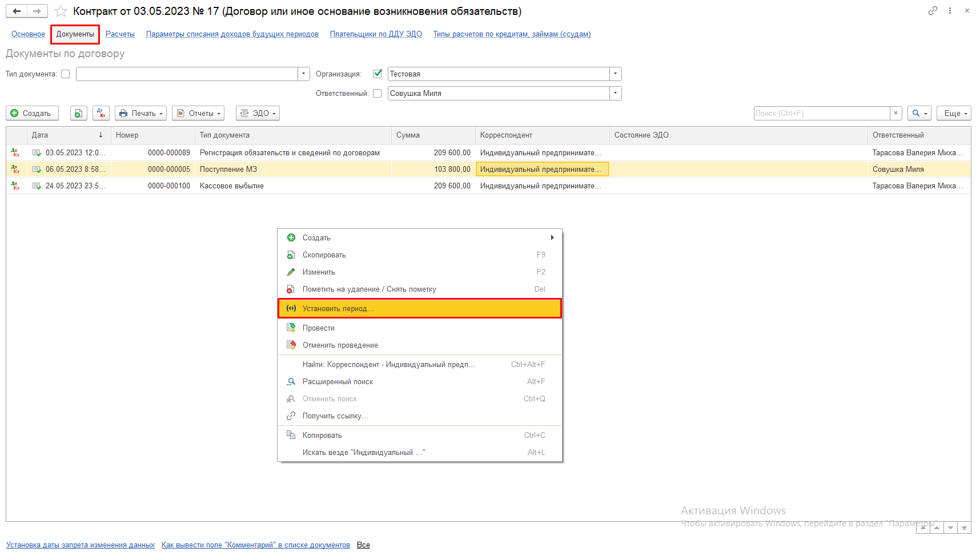Choose Найти: Корреспондент menu entry
This screenshot has width=980, height=556.
click(420, 364)
